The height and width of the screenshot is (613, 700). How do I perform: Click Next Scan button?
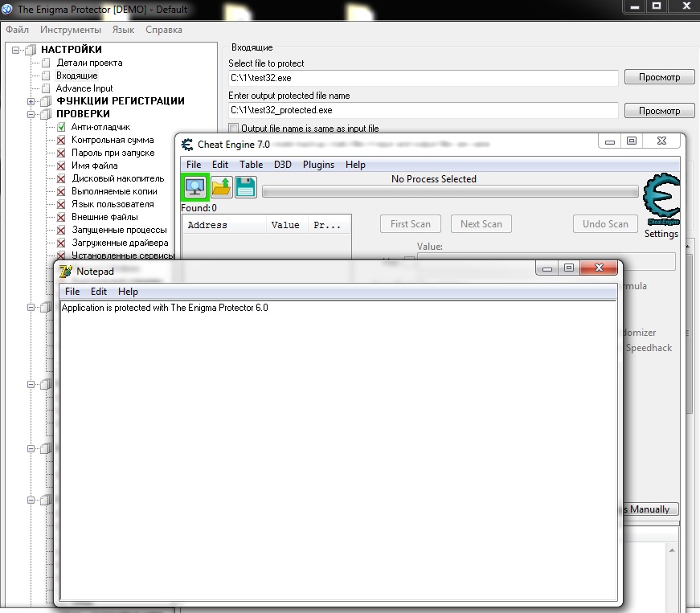tap(481, 224)
